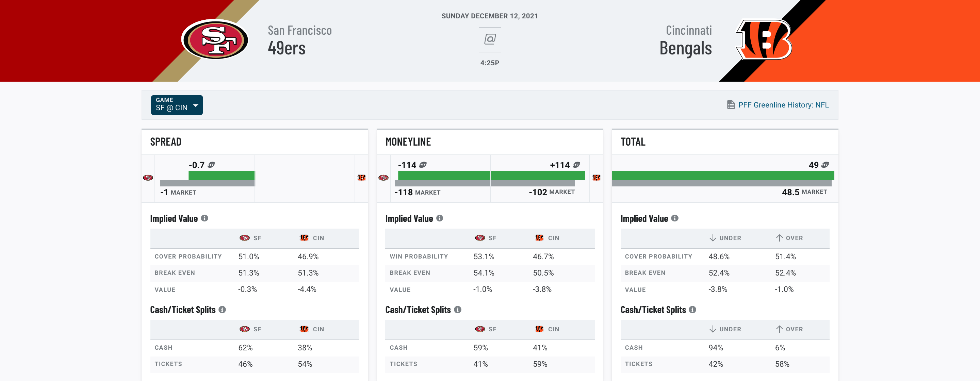980x381 pixels.
Task: Click the Sunday December 12, 2021 date
Action: tap(490, 16)
